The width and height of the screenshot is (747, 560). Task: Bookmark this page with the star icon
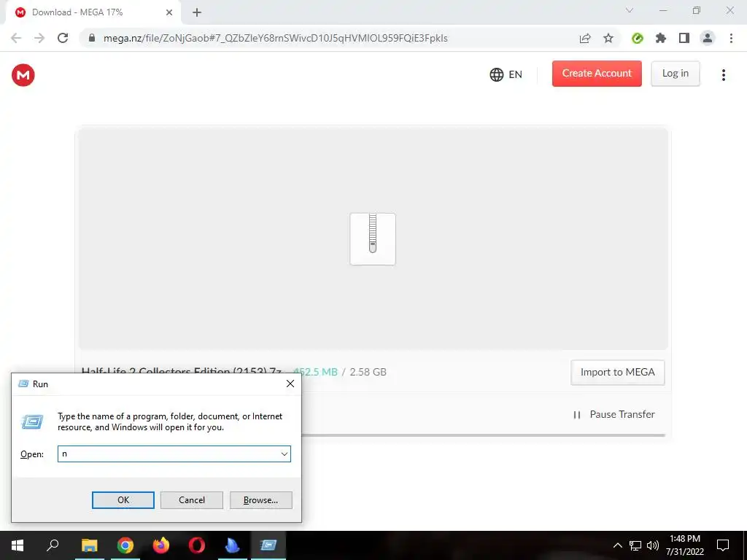click(608, 38)
